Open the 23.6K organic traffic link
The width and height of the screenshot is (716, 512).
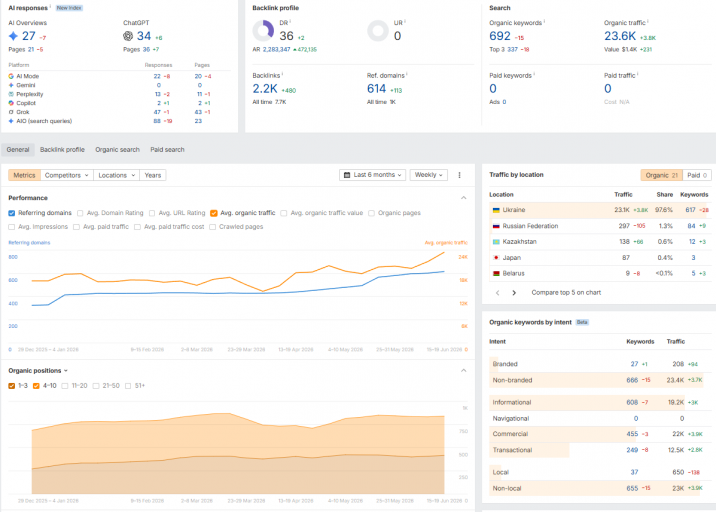pos(620,36)
